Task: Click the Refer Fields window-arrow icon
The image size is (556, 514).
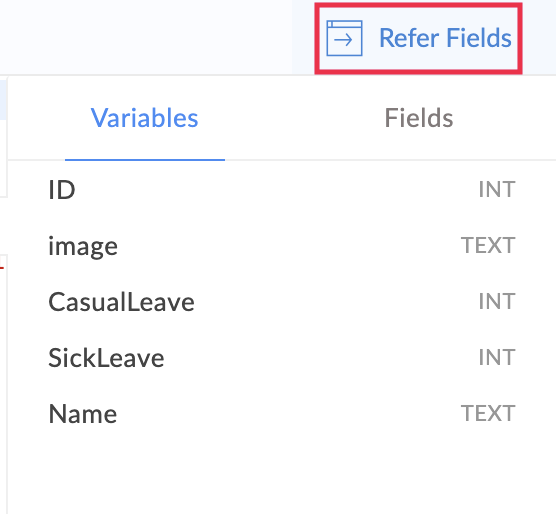Action: click(344, 38)
